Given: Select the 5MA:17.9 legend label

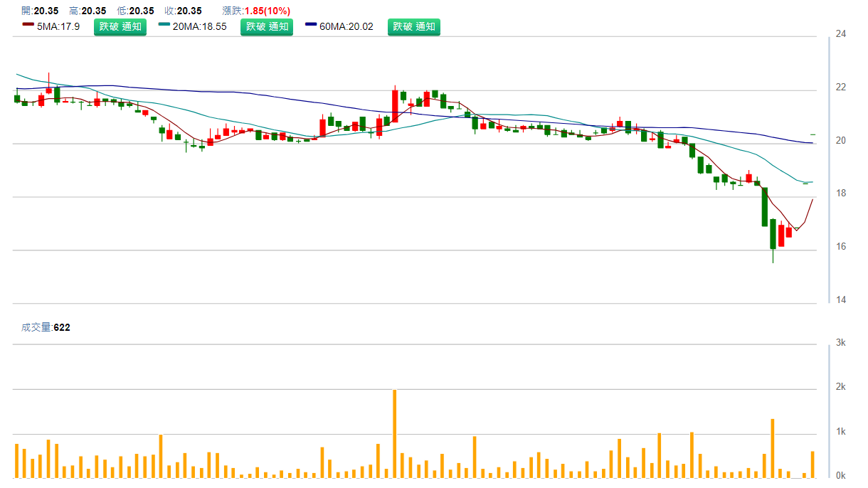Looking at the screenshot, I should [x=58, y=27].
